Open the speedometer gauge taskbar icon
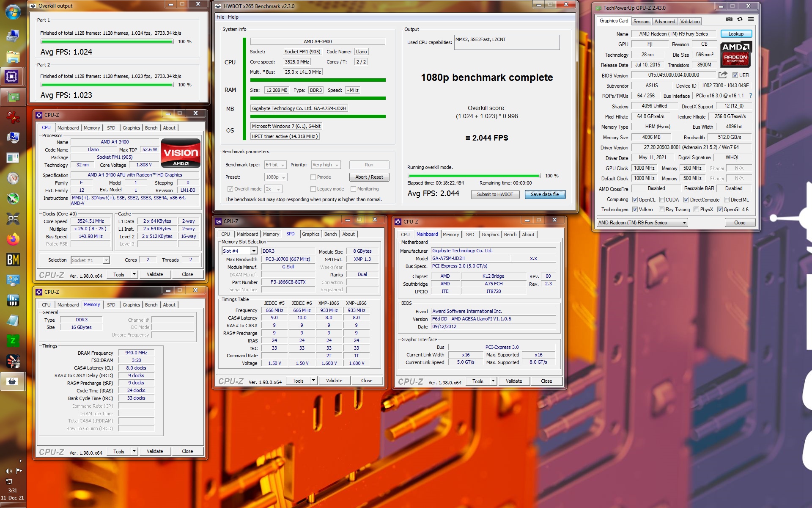This screenshot has height=508, width=812. [x=13, y=178]
